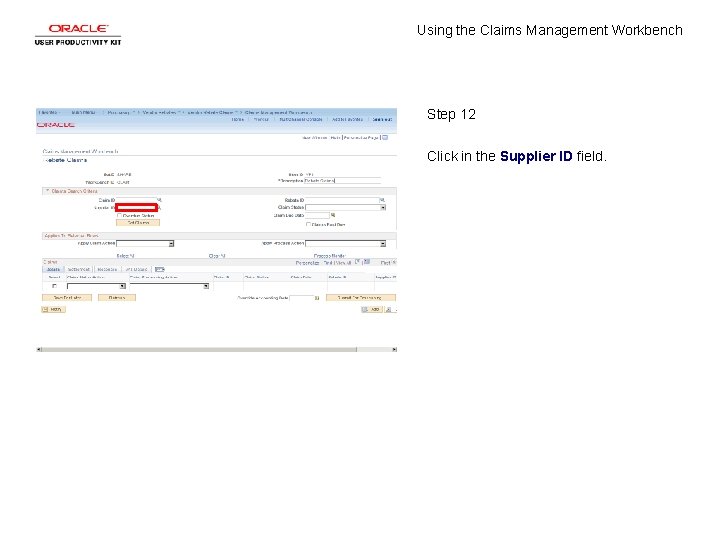Click the download grid icon in Claims header
The image size is (720, 540).
pos(367,262)
